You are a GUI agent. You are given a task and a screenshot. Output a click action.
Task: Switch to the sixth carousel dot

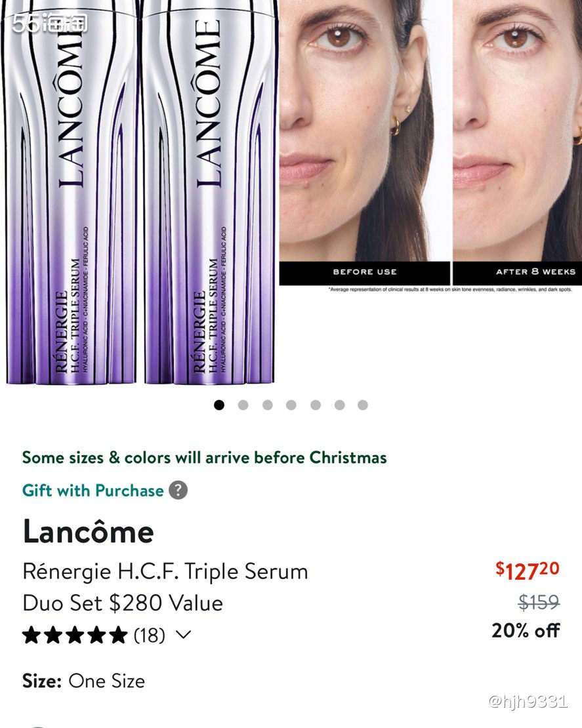[x=339, y=405]
